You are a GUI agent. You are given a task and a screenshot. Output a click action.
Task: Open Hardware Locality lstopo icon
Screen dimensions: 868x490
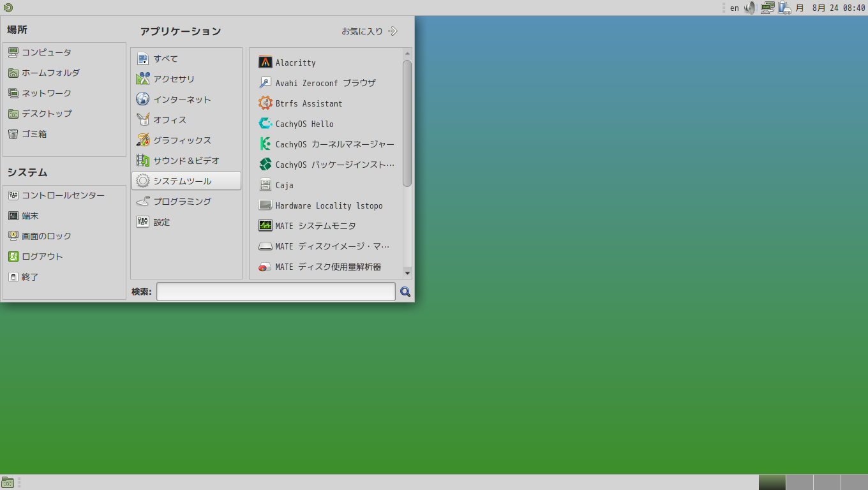(x=266, y=205)
